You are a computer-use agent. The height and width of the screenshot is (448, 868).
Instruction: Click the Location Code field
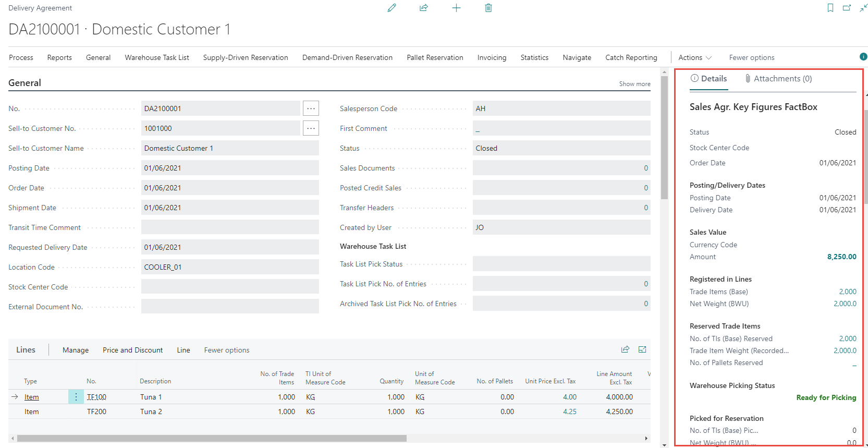(x=229, y=267)
